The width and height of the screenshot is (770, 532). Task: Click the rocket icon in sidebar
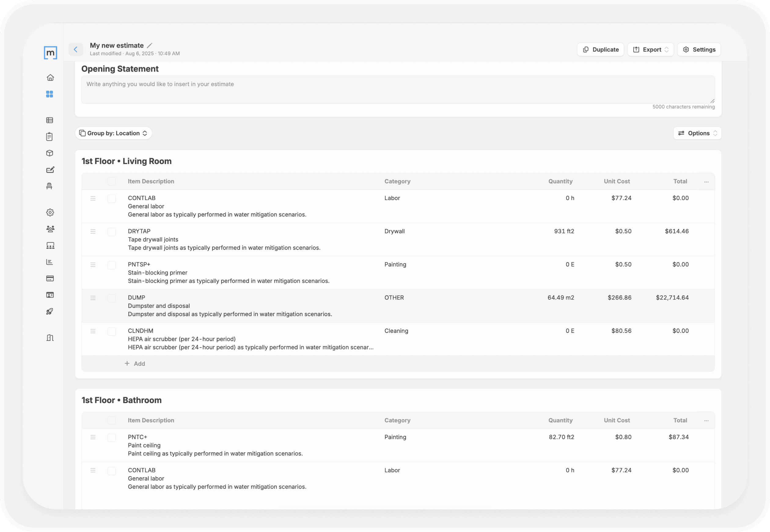(x=50, y=312)
